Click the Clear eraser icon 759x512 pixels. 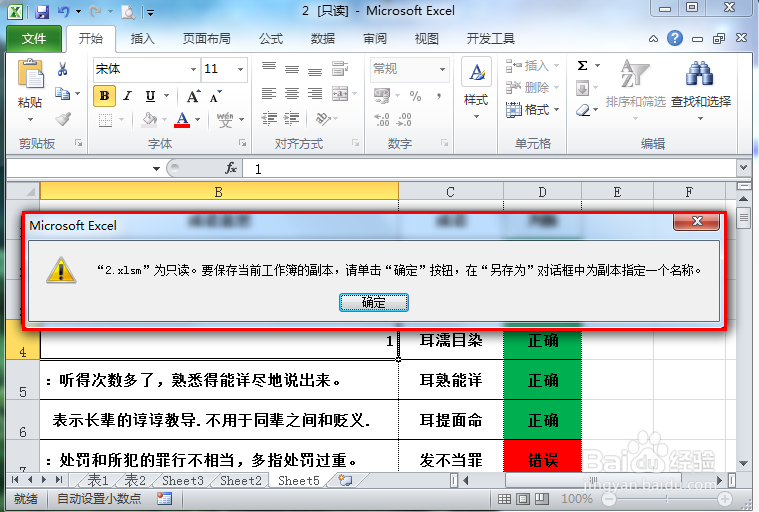coord(583,111)
